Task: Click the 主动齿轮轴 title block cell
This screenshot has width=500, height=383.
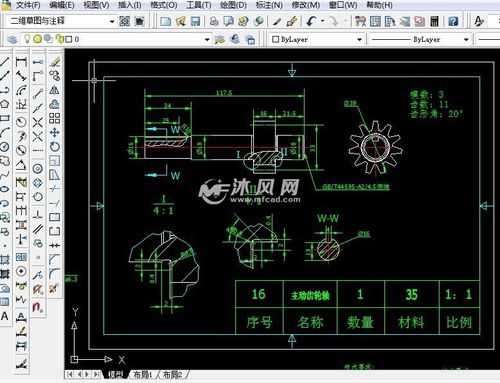Action: click(310, 295)
